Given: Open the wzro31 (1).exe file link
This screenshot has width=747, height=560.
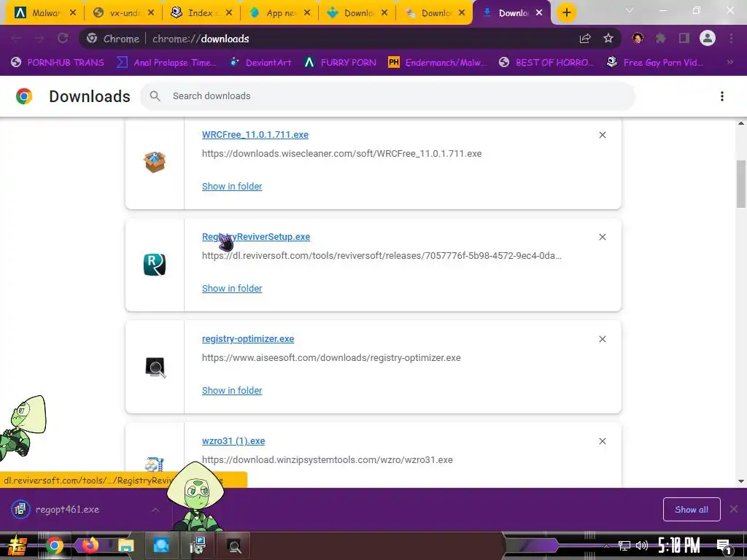Looking at the screenshot, I should [x=233, y=441].
